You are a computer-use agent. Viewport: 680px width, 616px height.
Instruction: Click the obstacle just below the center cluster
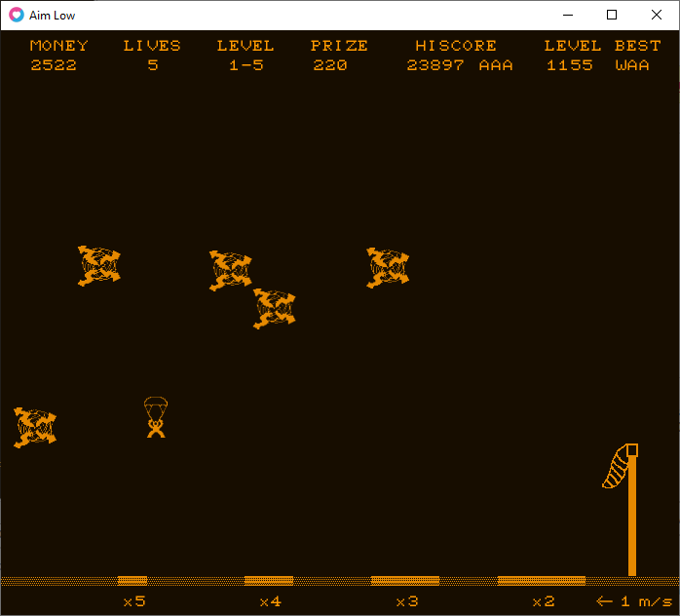pyautogui.click(x=274, y=308)
